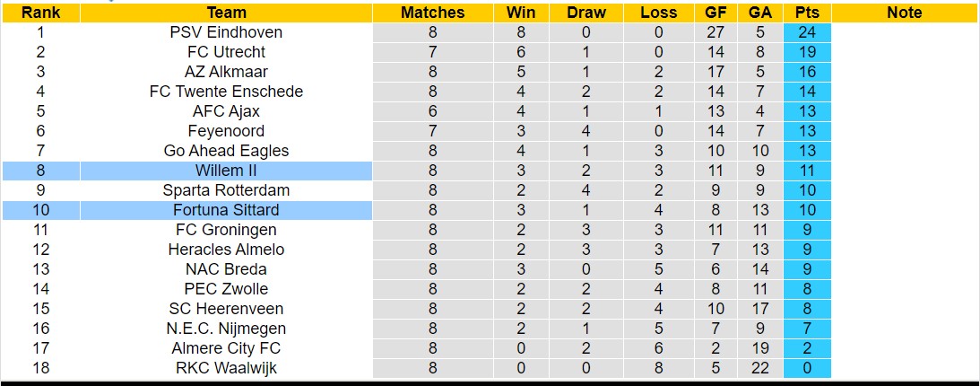Select the Win column header
The height and width of the screenshot is (386, 980).
521,13
